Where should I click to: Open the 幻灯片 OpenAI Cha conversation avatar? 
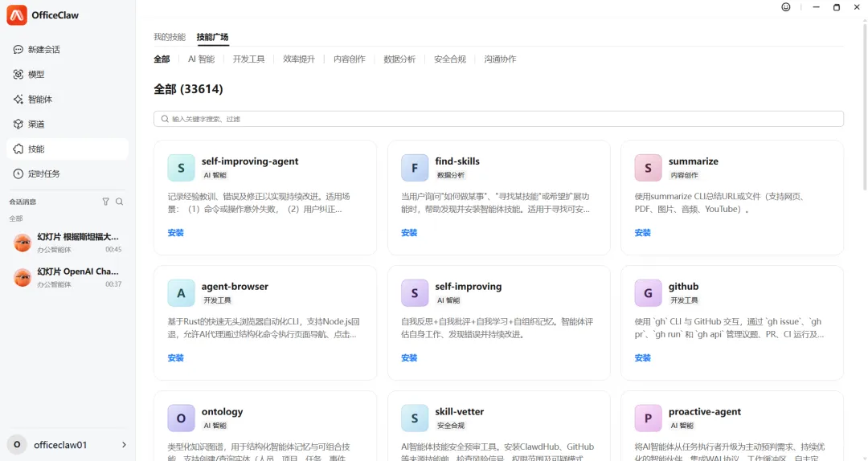(23, 277)
